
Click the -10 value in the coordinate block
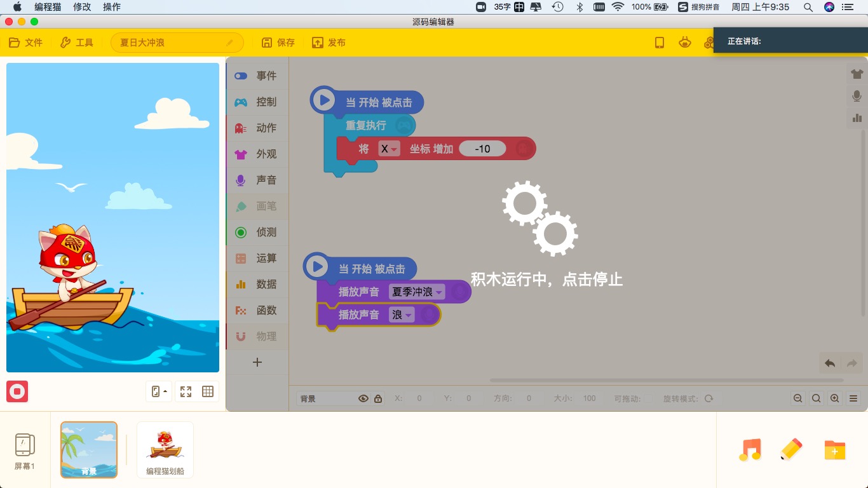(x=482, y=149)
